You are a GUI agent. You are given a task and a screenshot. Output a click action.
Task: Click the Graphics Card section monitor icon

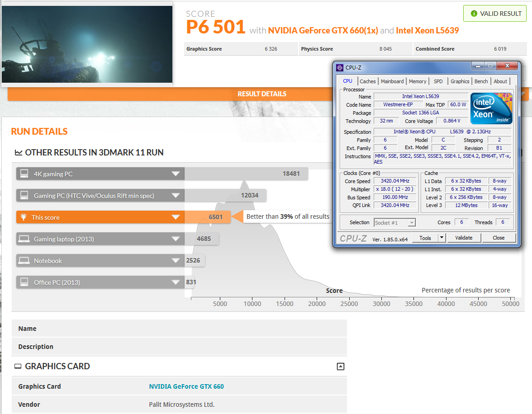point(18,366)
